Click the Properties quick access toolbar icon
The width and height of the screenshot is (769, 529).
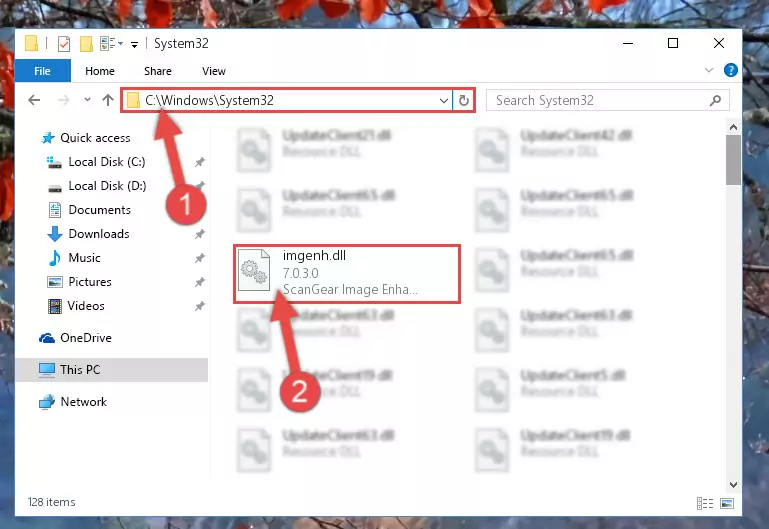pos(64,44)
